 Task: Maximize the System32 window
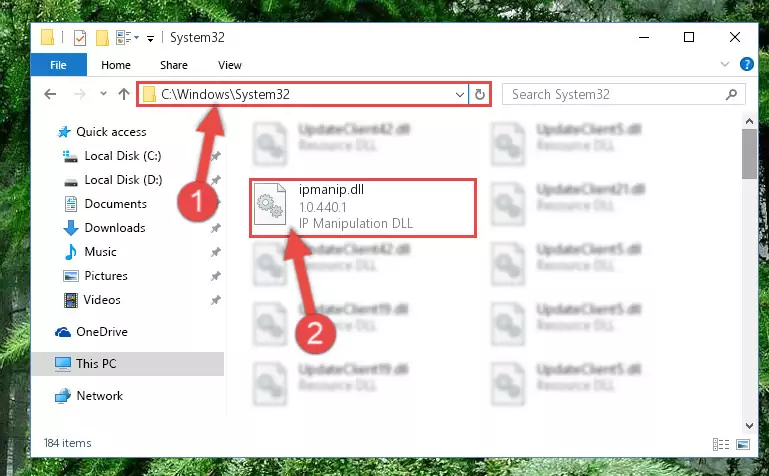tap(689, 37)
